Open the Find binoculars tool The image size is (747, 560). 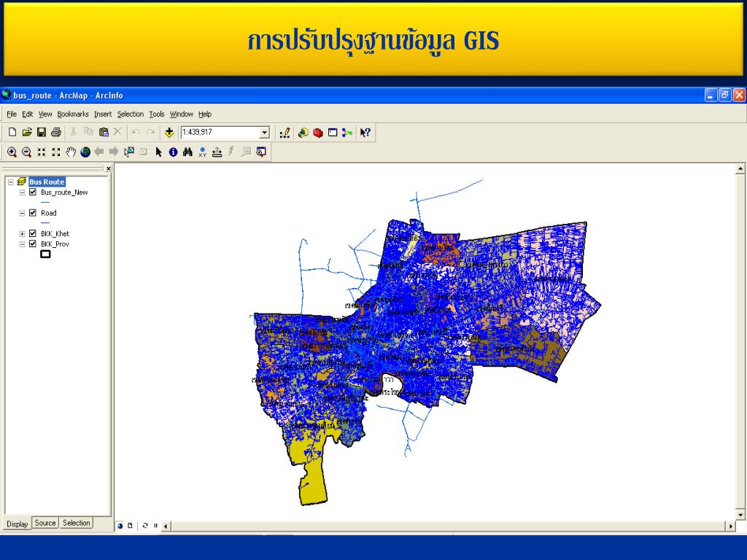(187, 152)
